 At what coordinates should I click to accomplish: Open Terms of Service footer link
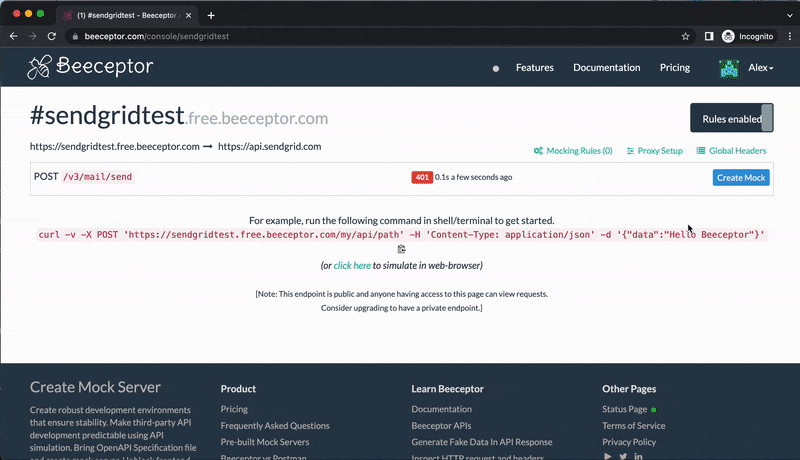coord(634,425)
